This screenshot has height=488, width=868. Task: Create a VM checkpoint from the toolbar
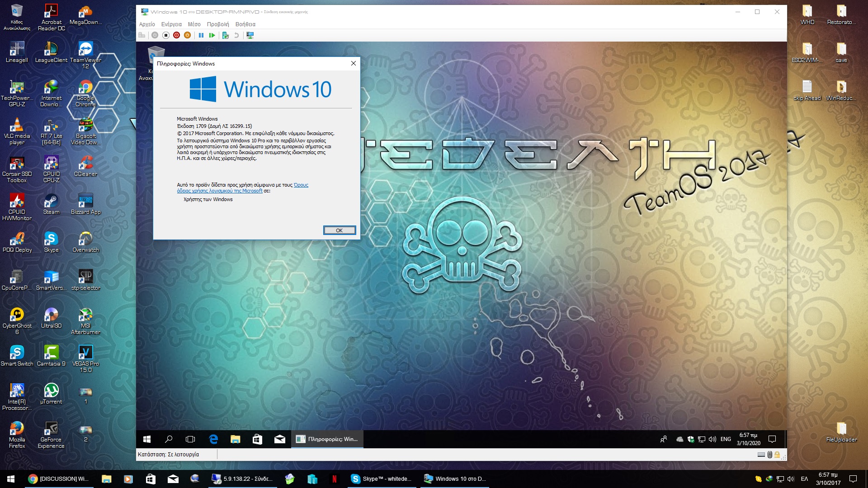(226, 35)
